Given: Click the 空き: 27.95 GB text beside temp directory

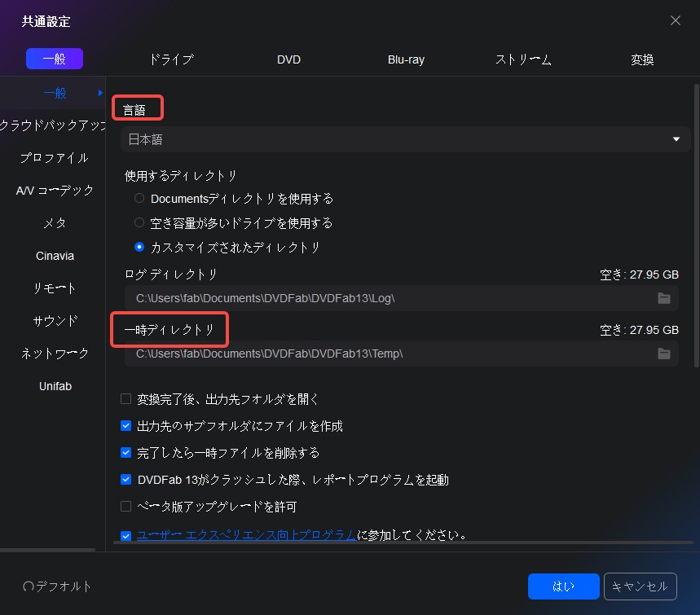Looking at the screenshot, I should pyautogui.click(x=639, y=330).
